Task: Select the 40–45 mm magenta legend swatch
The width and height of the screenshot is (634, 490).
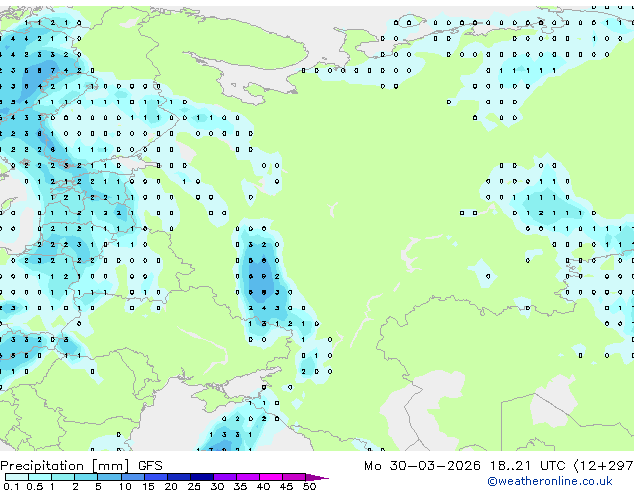Action: point(271,477)
